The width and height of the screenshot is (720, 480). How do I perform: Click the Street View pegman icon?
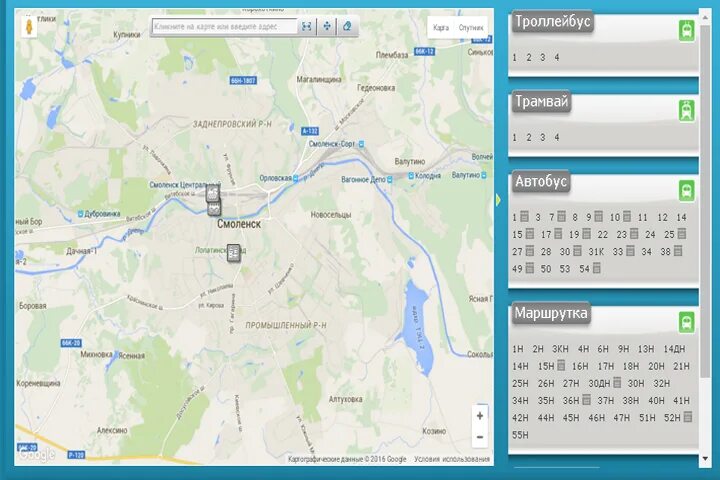tap(29, 28)
